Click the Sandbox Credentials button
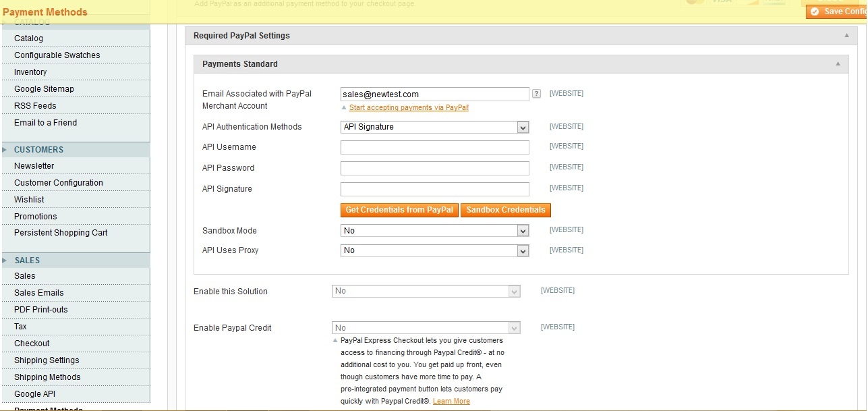The height and width of the screenshot is (411, 868). coord(506,210)
